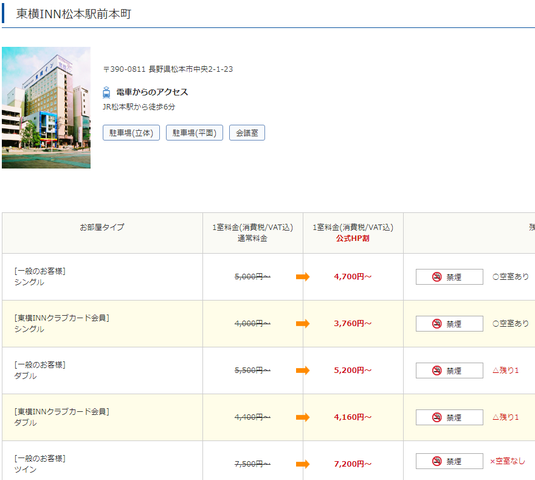
Task: Click [東横INNクラブカード会員] ダブル room type
Action: tap(62, 417)
